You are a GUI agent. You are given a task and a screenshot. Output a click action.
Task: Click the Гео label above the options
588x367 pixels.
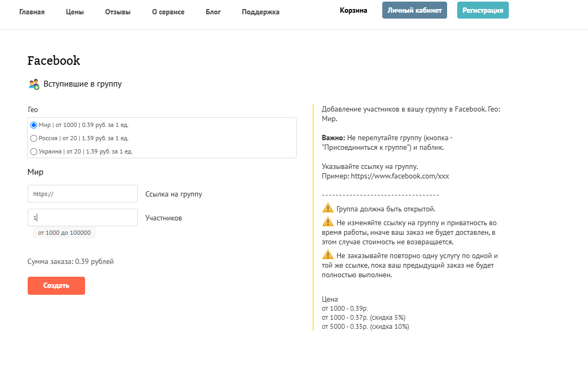coord(32,110)
